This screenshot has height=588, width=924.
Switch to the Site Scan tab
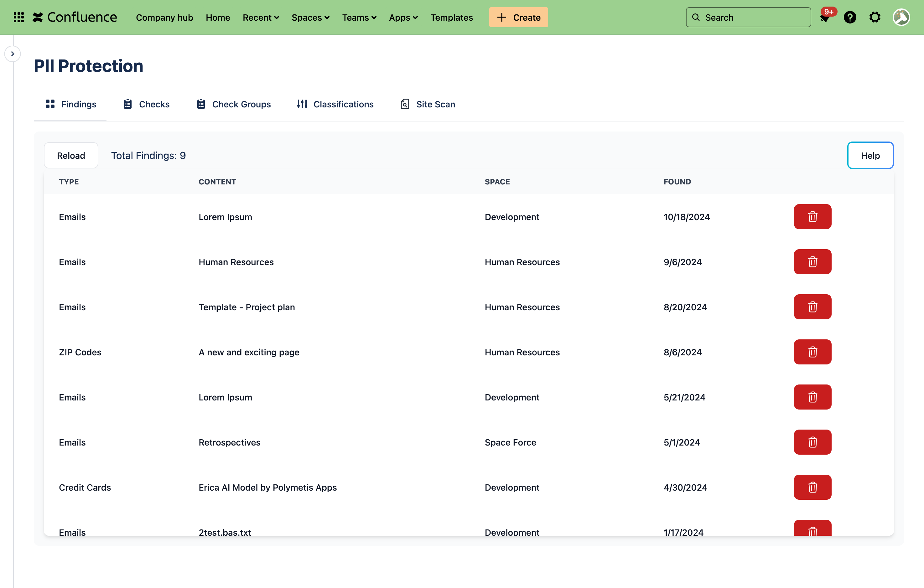click(428, 104)
